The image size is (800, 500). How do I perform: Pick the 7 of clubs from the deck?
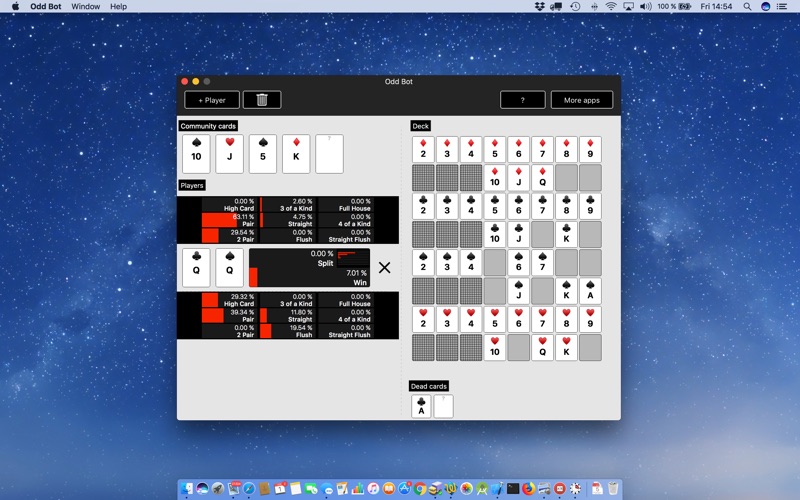coord(542,206)
